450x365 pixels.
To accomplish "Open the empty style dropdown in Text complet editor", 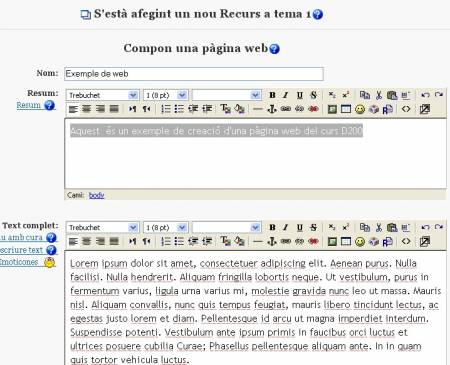I will click(x=226, y=228).
